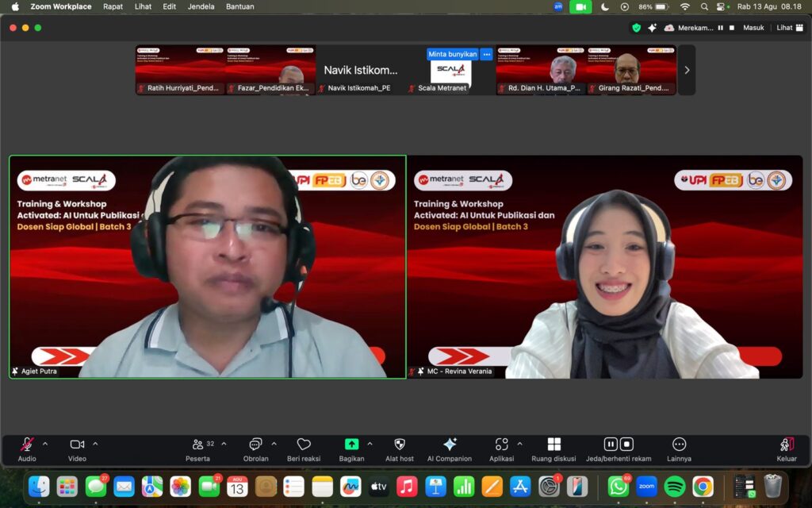The image size is (812, 508).
Task: Open Beri reaksi reactions heart
Action: click(304, 449)
